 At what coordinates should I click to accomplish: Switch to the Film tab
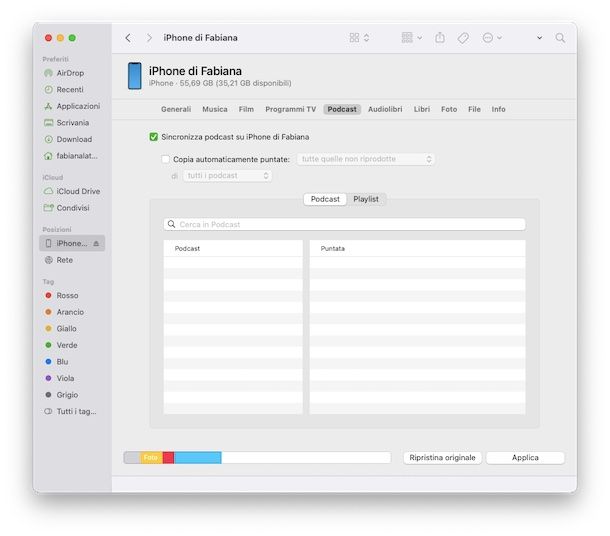[x=246, y=109]
